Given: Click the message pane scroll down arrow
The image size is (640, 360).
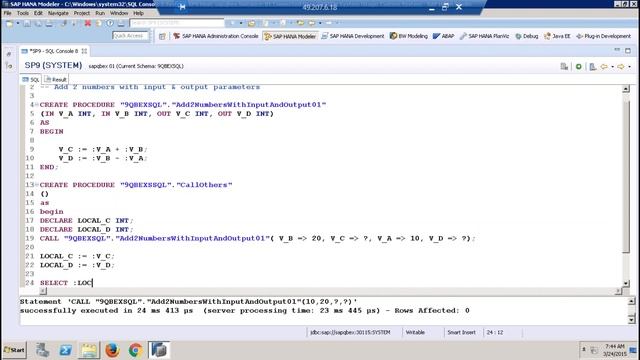Looking at the screenshot, I should click(x=631, y=319).
